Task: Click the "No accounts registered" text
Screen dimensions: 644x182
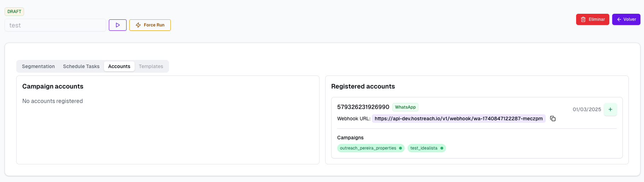Action: click(52, 101)
